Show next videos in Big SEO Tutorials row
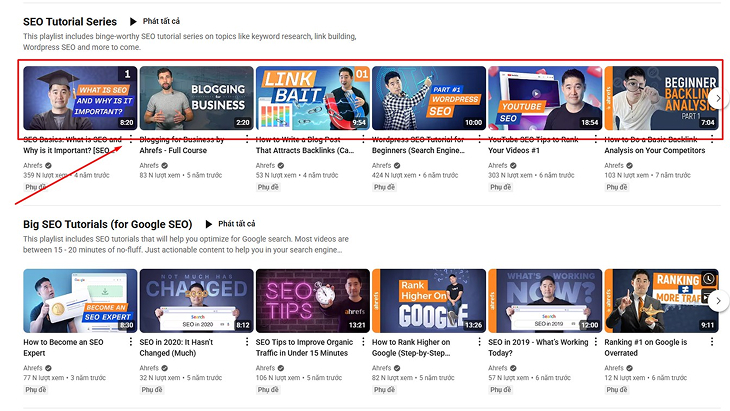The height and width of the screenshot is (411, 730). click(x=718, y=301)
